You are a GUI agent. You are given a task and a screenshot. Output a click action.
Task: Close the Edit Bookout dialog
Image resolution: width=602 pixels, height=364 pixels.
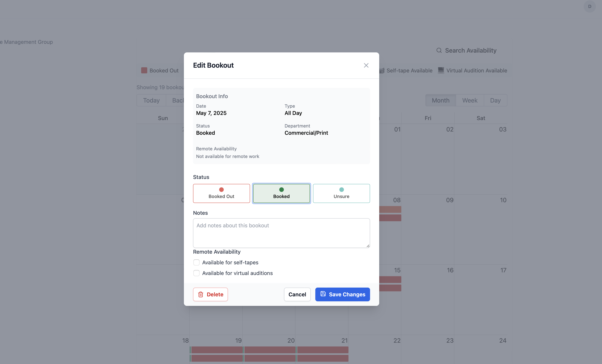click(x=366, y=65)
